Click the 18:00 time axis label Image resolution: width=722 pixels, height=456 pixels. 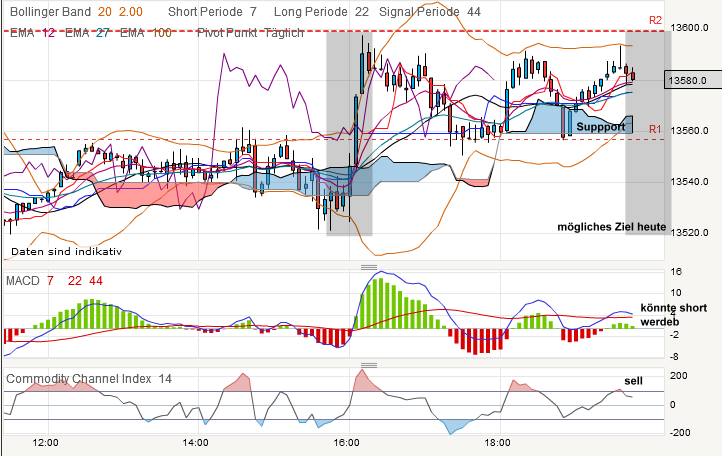(x=497, y=443)
